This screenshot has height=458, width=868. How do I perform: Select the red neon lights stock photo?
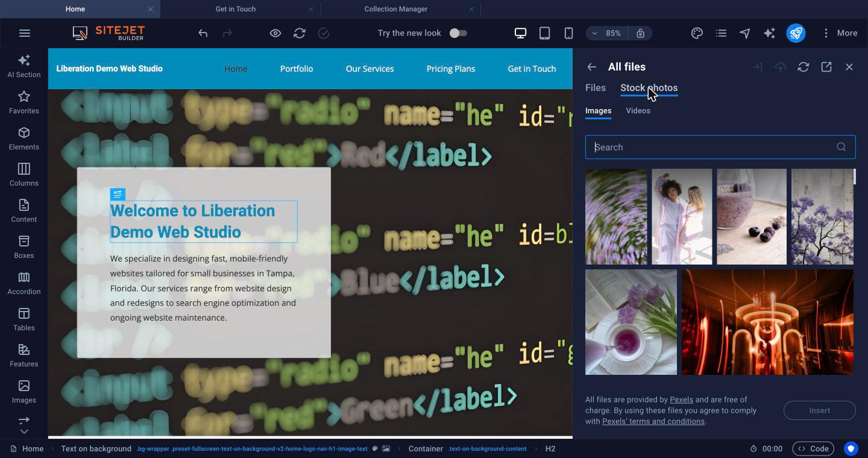click(767, 322)
